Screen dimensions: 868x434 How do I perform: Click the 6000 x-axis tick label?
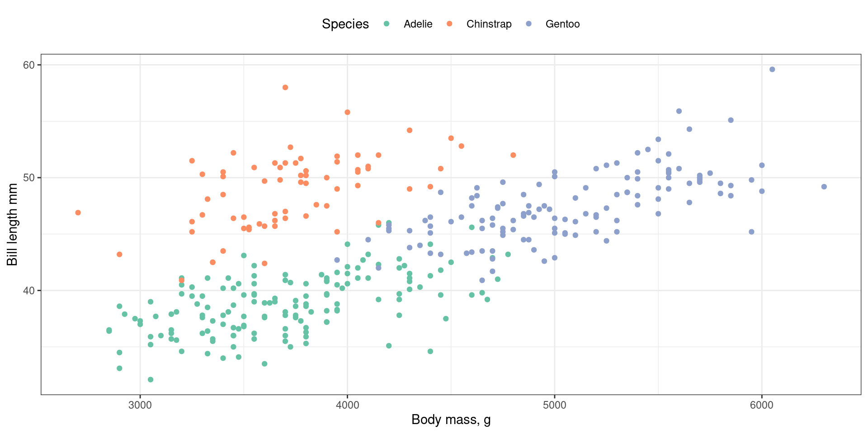click(762, 405)
